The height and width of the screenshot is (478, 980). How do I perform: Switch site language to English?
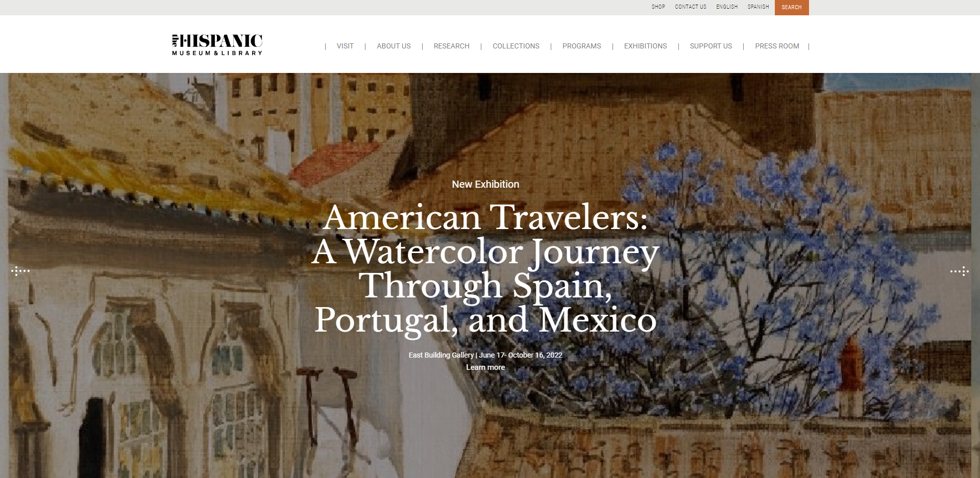(727, 7)
